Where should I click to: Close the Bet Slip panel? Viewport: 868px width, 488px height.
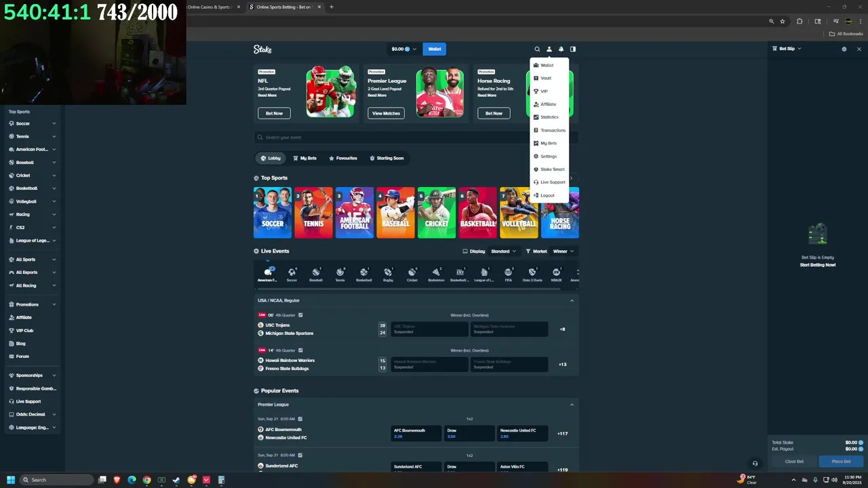pos(859,49)
